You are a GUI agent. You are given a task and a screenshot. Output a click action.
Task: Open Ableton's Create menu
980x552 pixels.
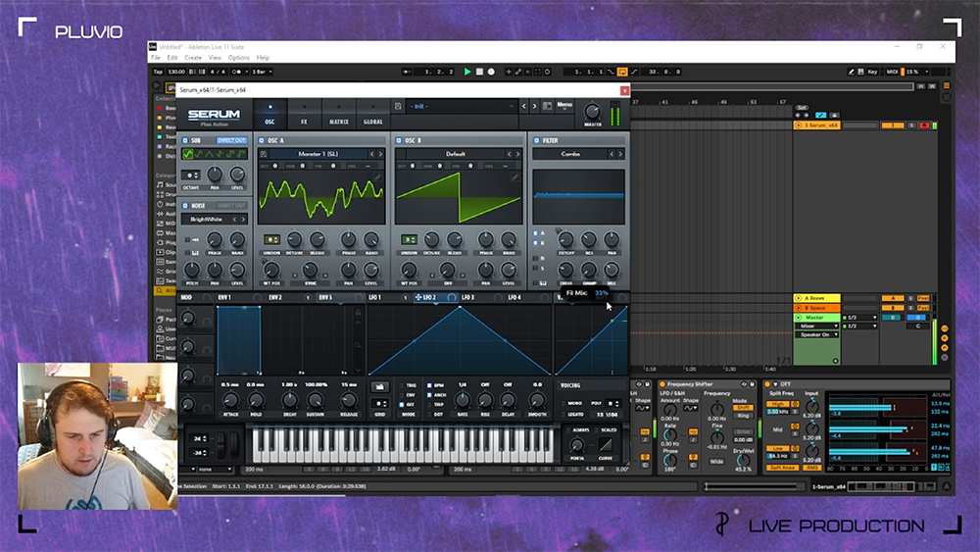click(x=192, y=58)
